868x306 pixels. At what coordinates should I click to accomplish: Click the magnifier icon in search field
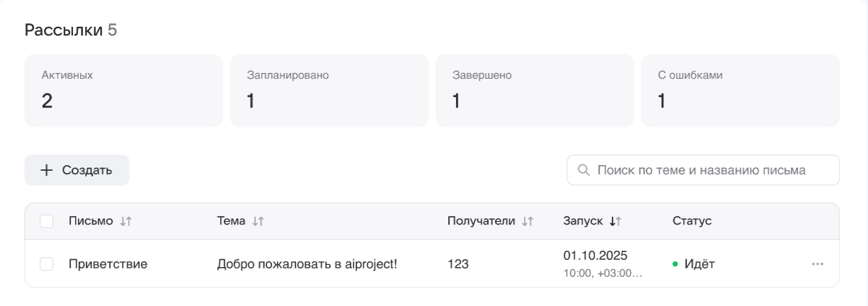(584, 171)
